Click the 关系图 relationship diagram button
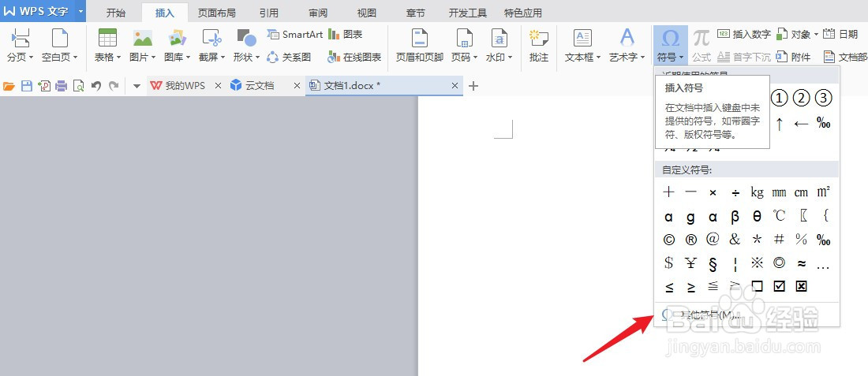 pyautogui.click(x=289, y=57)
